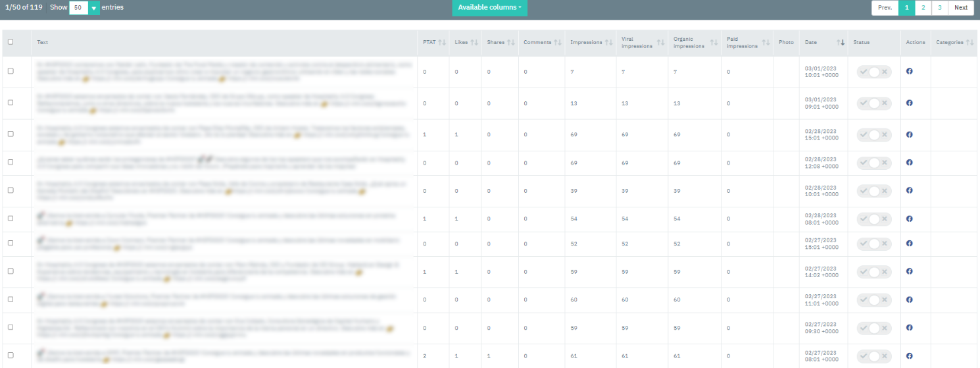Screen dimensions: 980x368
Task: Jump to page 3 of results
Action: click(939, 8)
